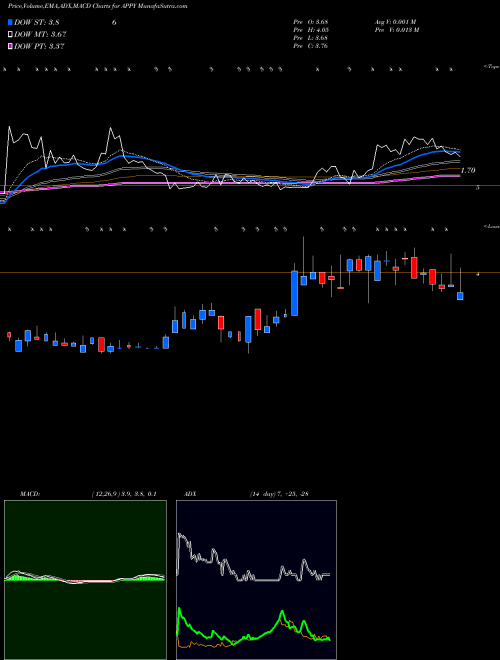The image size is (500, 660).
Task: Click the '1.70' label on the EMA chart
Action: pos(468,170)
